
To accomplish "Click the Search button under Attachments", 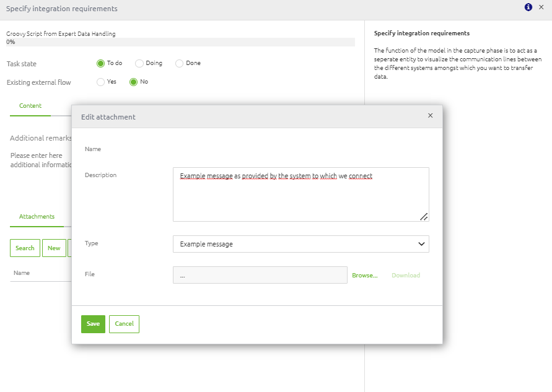I will point(25,248).
